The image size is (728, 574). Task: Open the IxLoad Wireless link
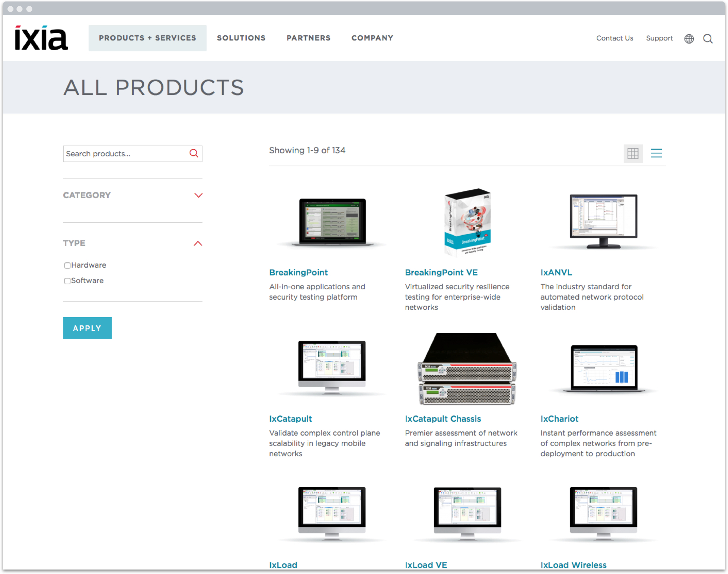click(x=574, y=565)
